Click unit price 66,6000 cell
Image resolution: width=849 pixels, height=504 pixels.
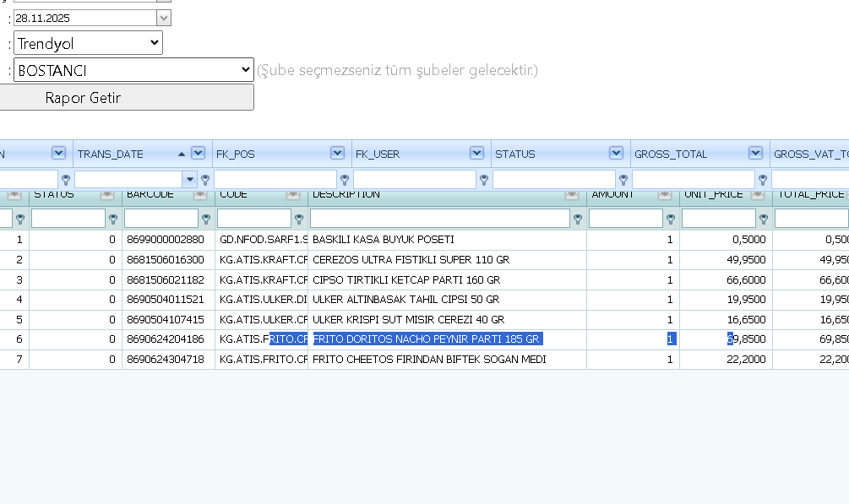(x=727, y=279)
